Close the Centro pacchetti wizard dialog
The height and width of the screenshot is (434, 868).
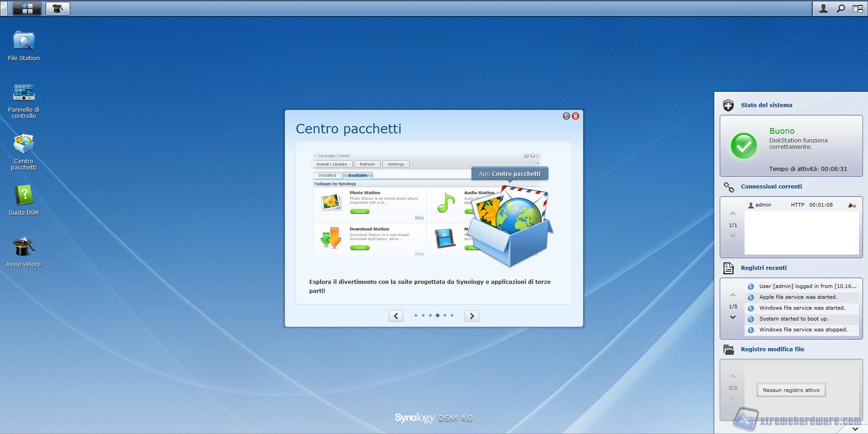[x=576, y=116]
